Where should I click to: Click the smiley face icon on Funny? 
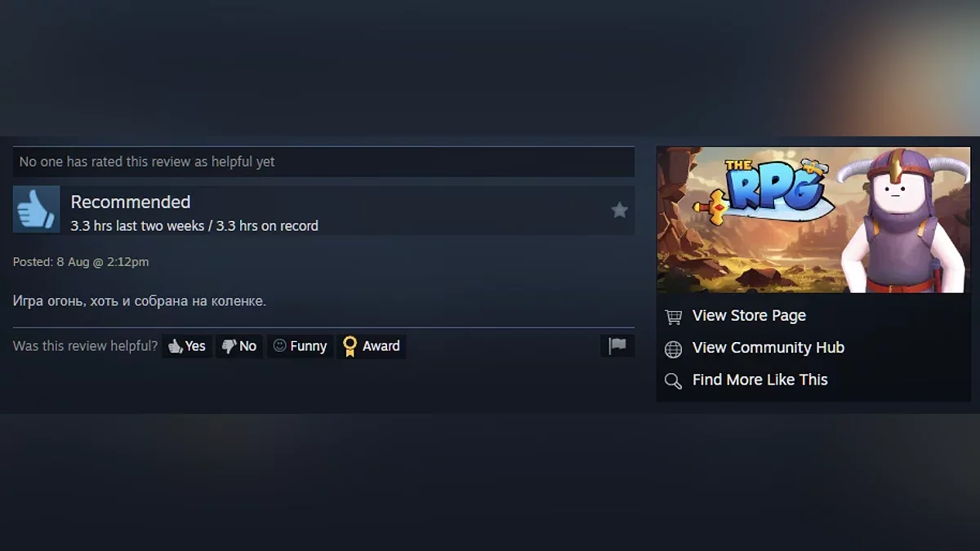click(x=279, y=346)
